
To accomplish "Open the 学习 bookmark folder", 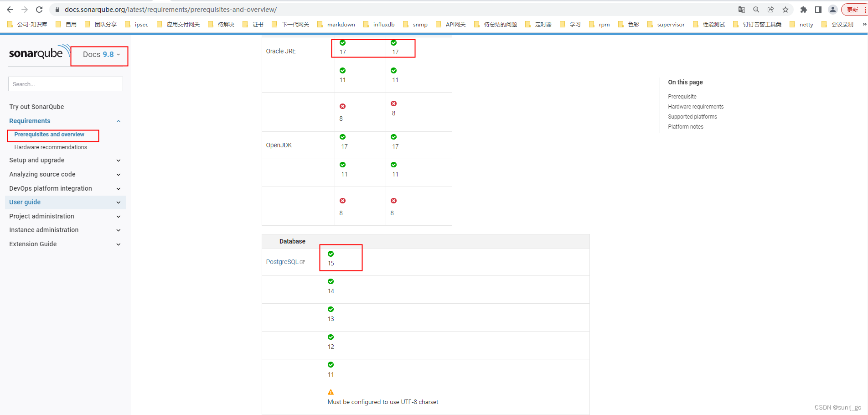I will click(x=570, y=25).
